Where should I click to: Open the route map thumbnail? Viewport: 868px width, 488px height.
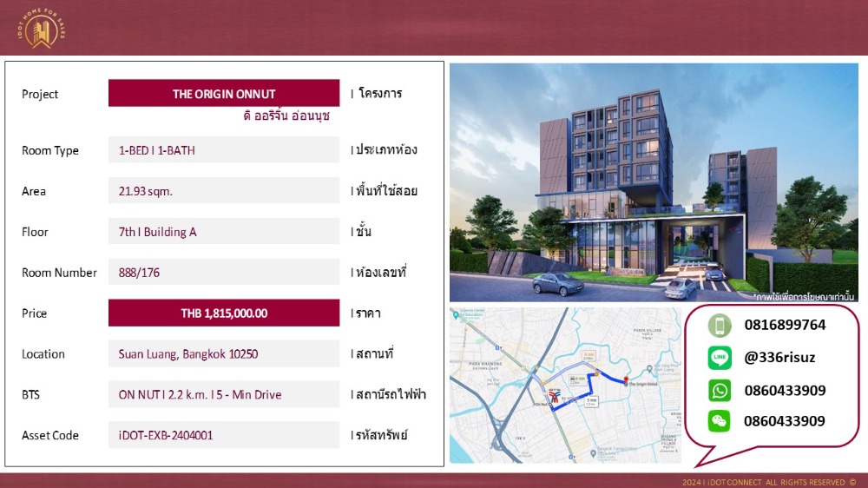coord(565,386)
